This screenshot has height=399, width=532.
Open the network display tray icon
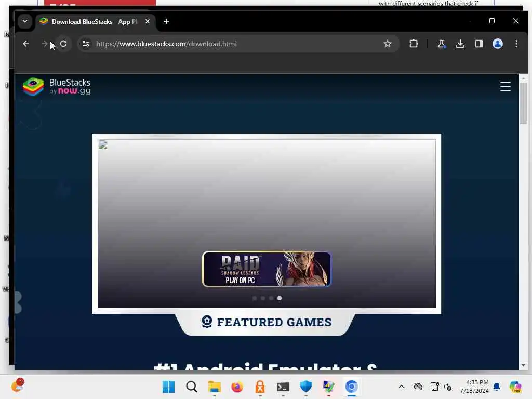(x=434, y=387)
